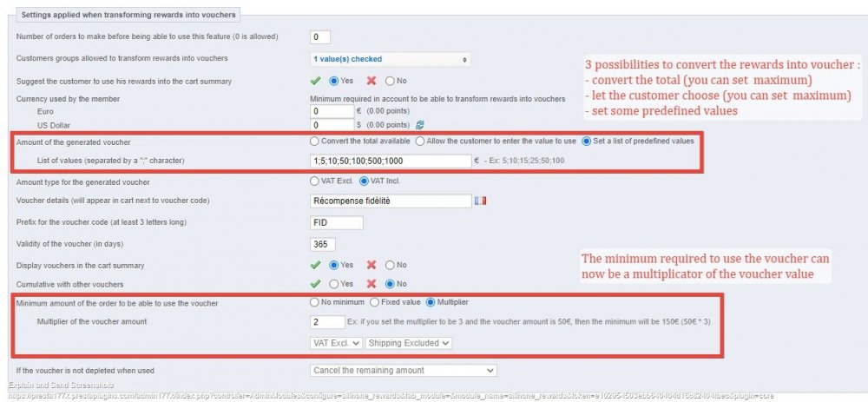
Task: Click green checkmark for Cumulative with other vouchers
Action: (x=316, y=284)
